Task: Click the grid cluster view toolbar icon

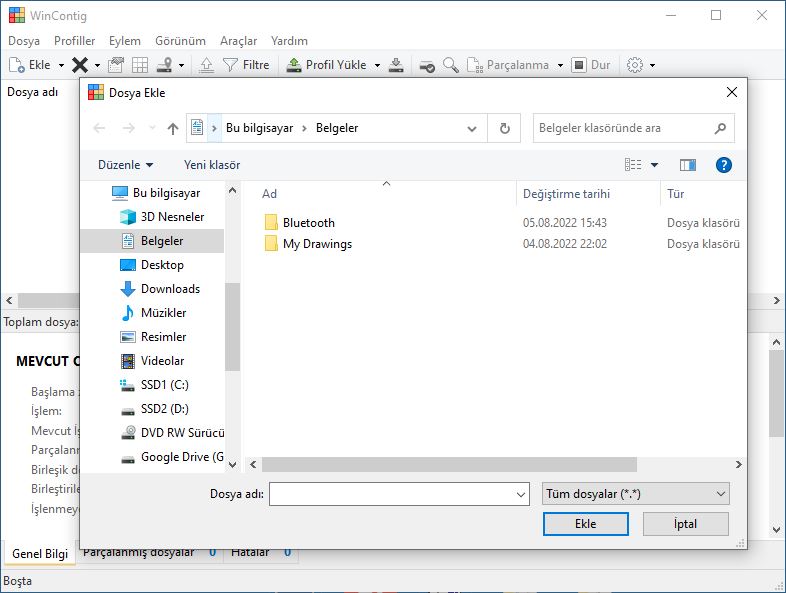Action: pos(140,65)
